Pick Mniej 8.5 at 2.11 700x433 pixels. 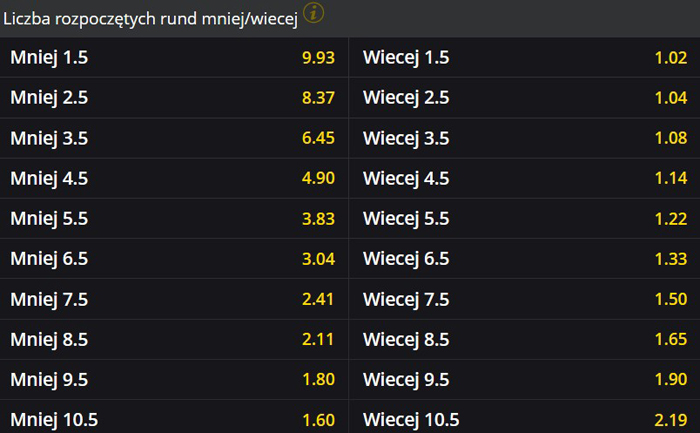tap(174, 339)
